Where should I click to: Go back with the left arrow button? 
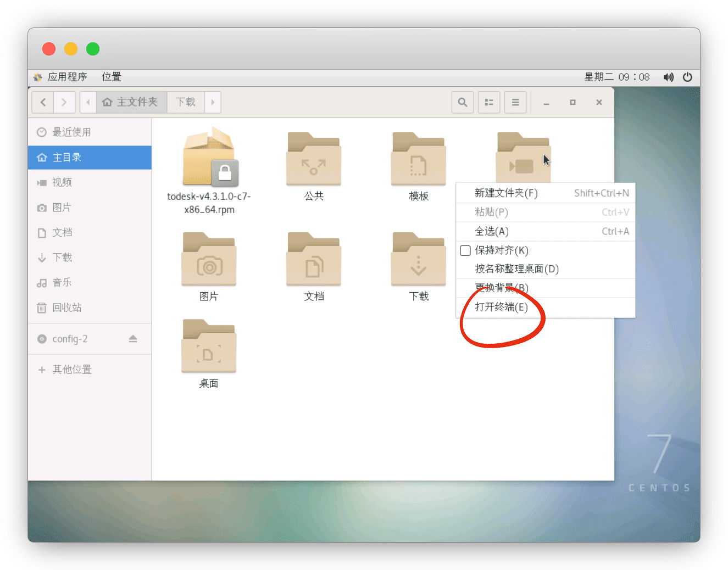(43, 102)
